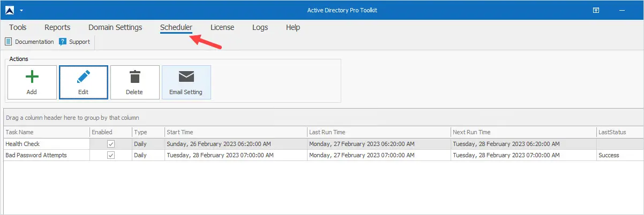Select the Scheduler tab
The image size is (644, 215).
pyautogui.click(x=176, y=27)
